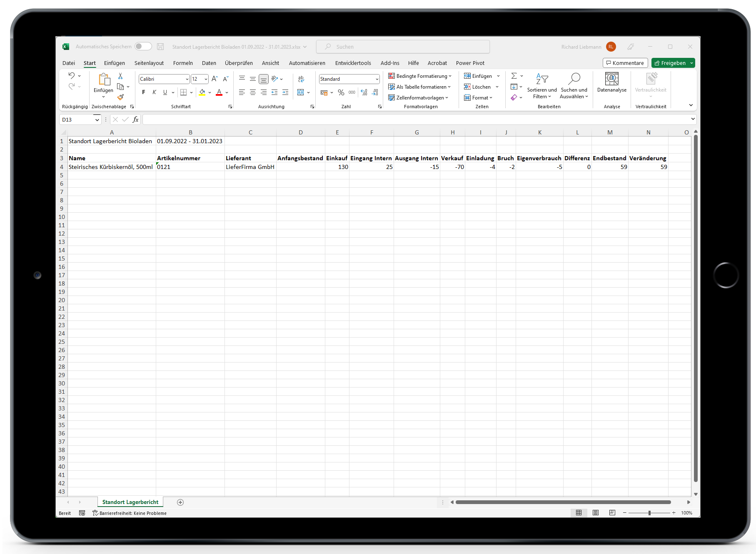The image size is (756, 554).
Task: Select the Standort Lagerbericht sheet tab
Action: tap(130, 502)
